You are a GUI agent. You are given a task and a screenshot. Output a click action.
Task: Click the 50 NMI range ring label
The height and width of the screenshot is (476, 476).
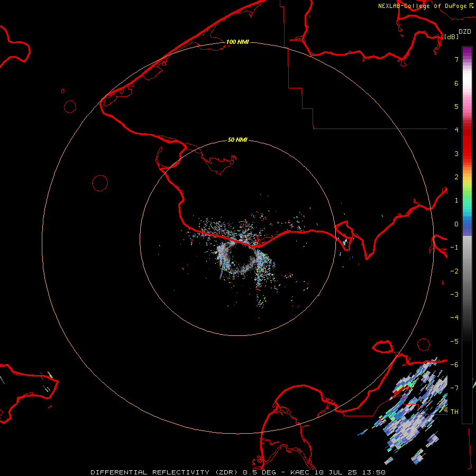point(237,140)
